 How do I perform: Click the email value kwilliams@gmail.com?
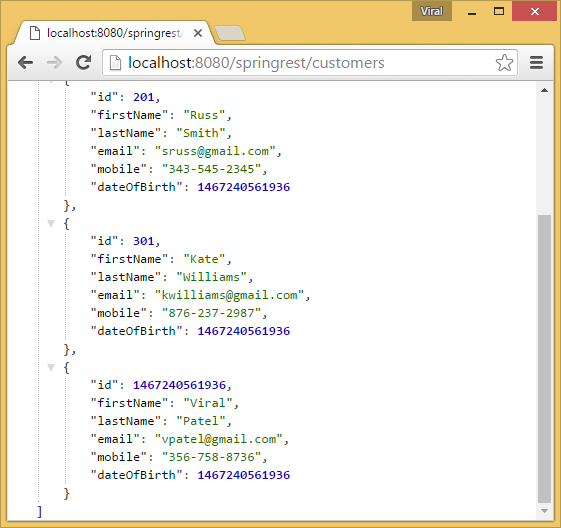coord(229,295)
